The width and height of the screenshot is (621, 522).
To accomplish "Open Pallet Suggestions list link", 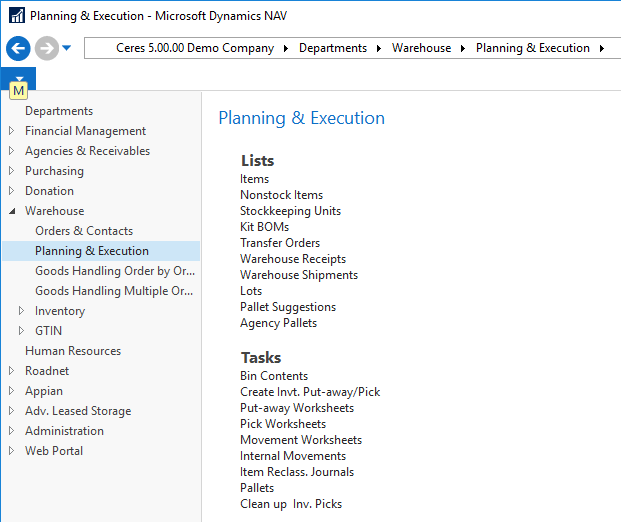I will 288,307.
